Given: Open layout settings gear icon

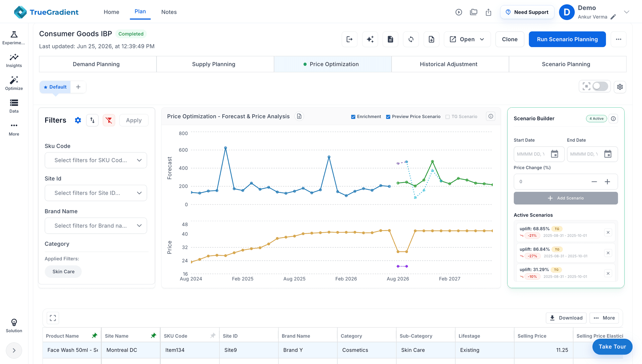Looking at the screenshot, I should [x=620, y=87].
